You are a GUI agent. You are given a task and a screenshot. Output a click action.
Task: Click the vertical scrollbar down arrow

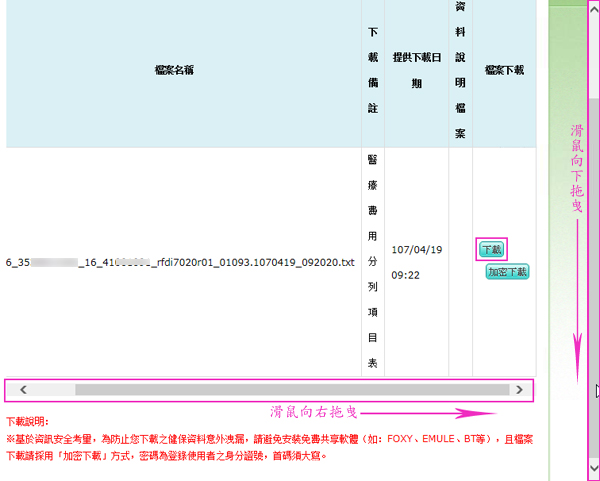pyautogui.click(x=594, y=466)
